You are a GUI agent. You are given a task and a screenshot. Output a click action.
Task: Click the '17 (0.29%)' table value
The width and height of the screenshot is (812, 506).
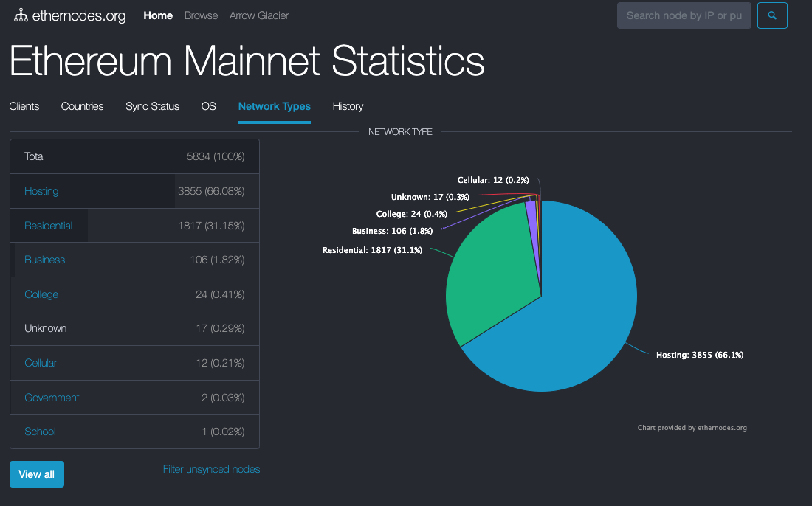(x=220, y=328)
